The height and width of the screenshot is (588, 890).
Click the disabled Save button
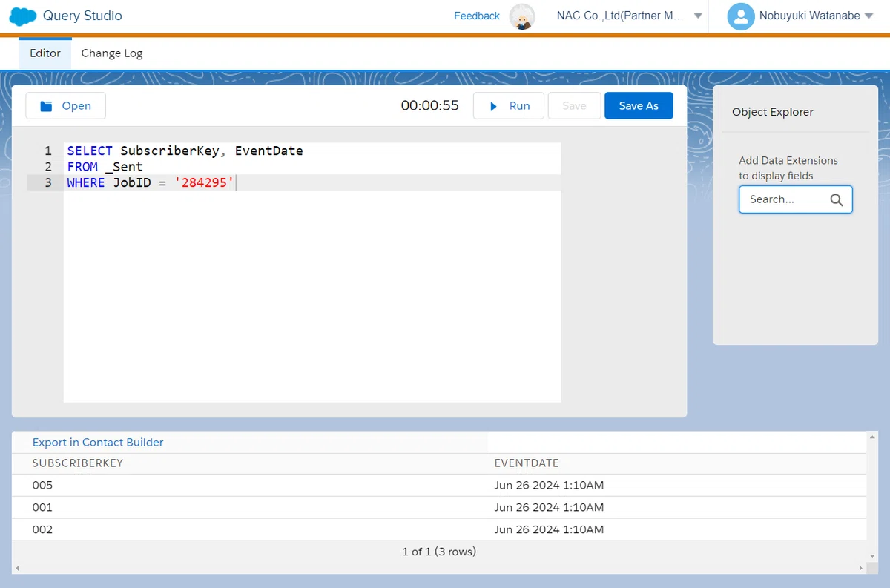pyautogui.click(x=574, y=106)
